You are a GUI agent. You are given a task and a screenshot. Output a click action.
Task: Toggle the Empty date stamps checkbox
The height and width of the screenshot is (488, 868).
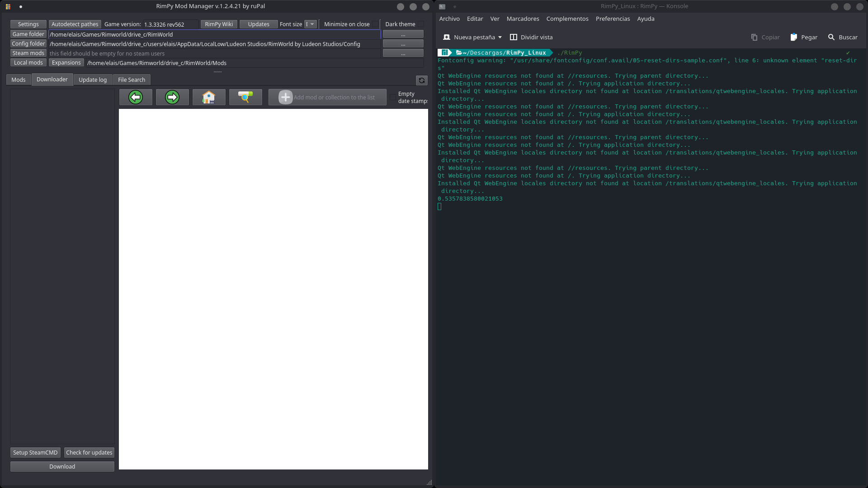pyautogui.click(x=392, y=97)
